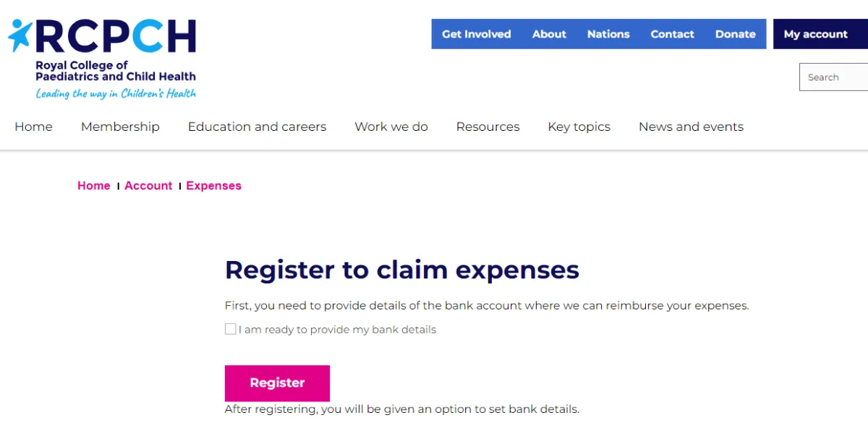Viewport: 868px width, 436px height.
Task: View the Resources section
Action: tap(488, 127)
